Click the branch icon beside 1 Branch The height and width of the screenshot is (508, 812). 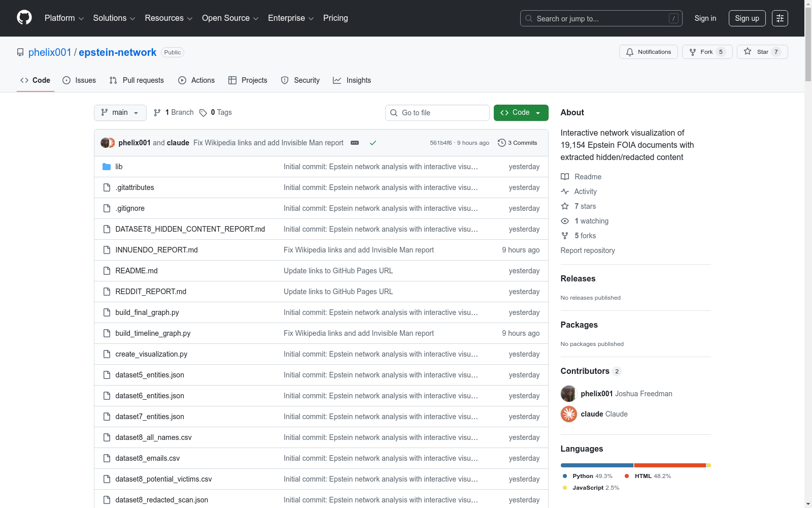point(157,113)
